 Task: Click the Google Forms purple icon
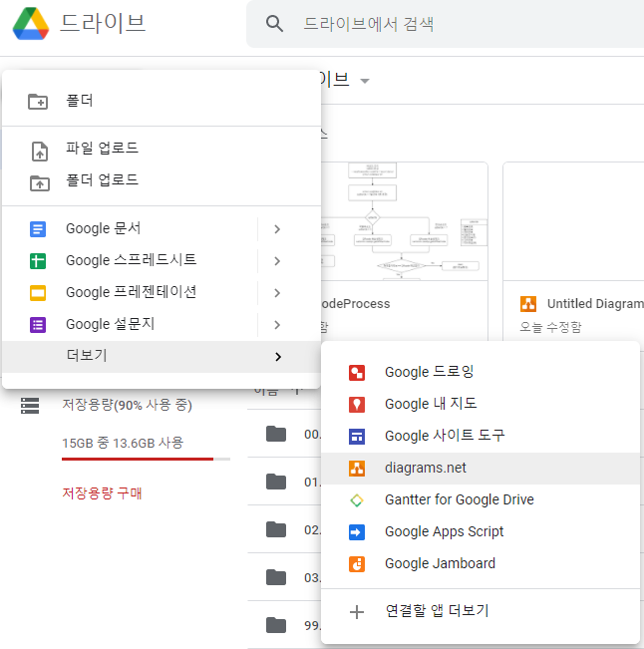38,325
